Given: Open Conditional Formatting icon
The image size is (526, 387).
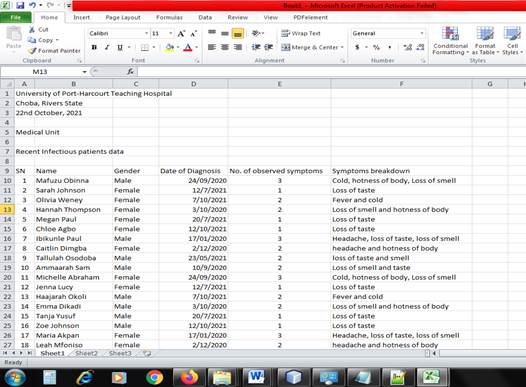Looking at the screenshot, I should point(450,34).
